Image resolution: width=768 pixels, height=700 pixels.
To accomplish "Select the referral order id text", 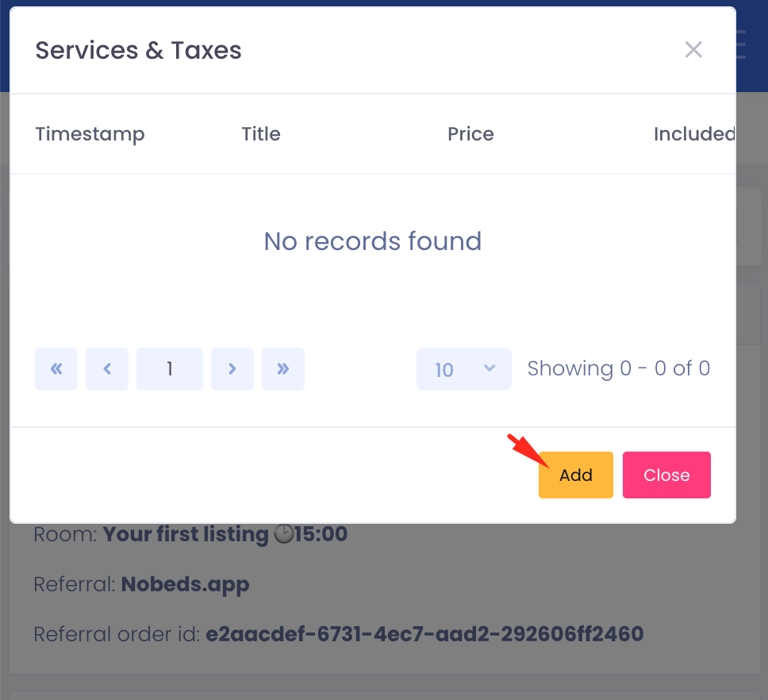I will (424, 633).
